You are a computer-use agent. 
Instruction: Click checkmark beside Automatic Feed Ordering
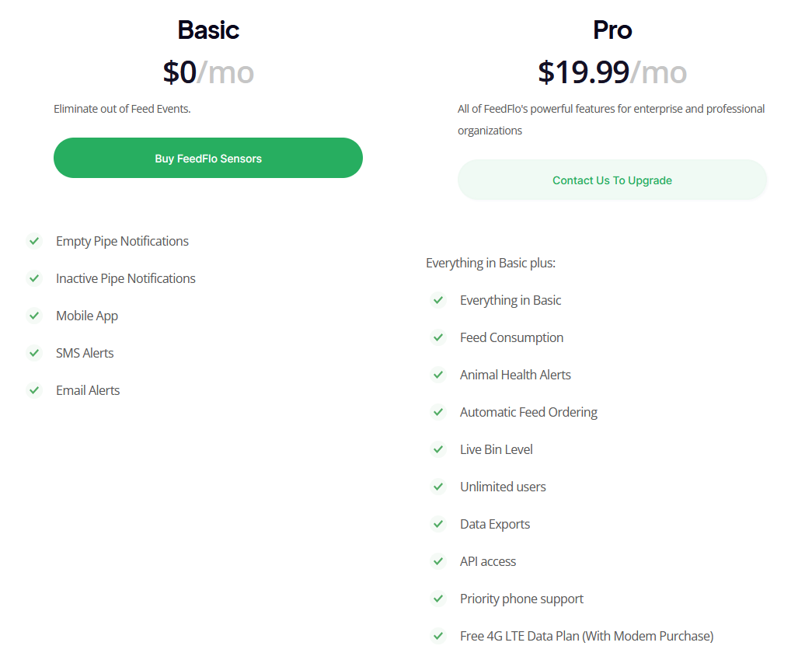click(438, 412)
